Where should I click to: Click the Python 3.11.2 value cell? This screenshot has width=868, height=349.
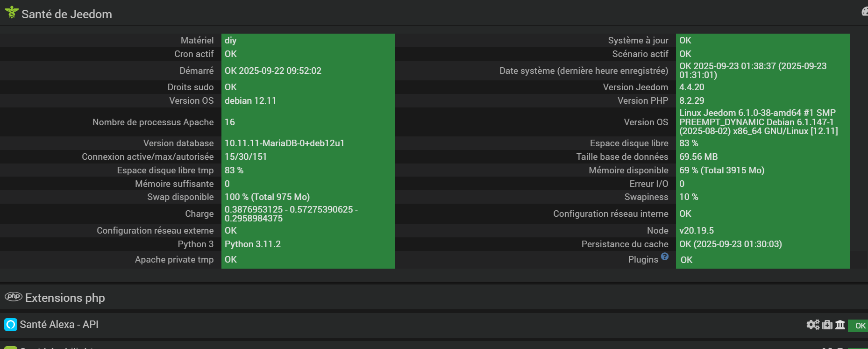tap(253, 244)
